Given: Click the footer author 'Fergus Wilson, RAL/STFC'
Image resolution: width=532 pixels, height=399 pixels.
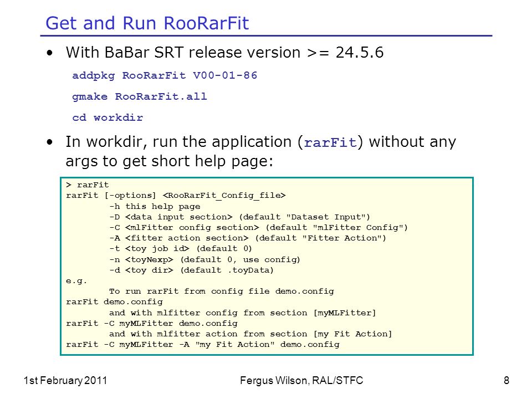Looking at the screenshot, I should pos(301,381).
